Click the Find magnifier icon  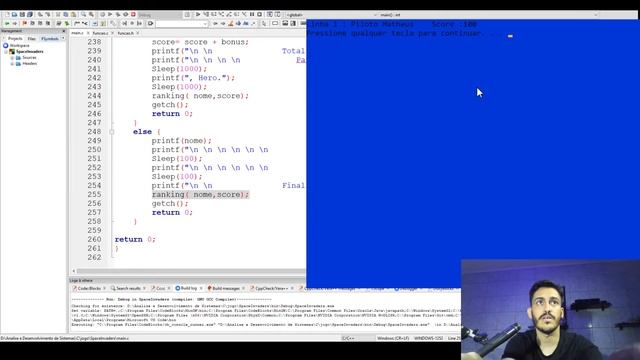83,14
